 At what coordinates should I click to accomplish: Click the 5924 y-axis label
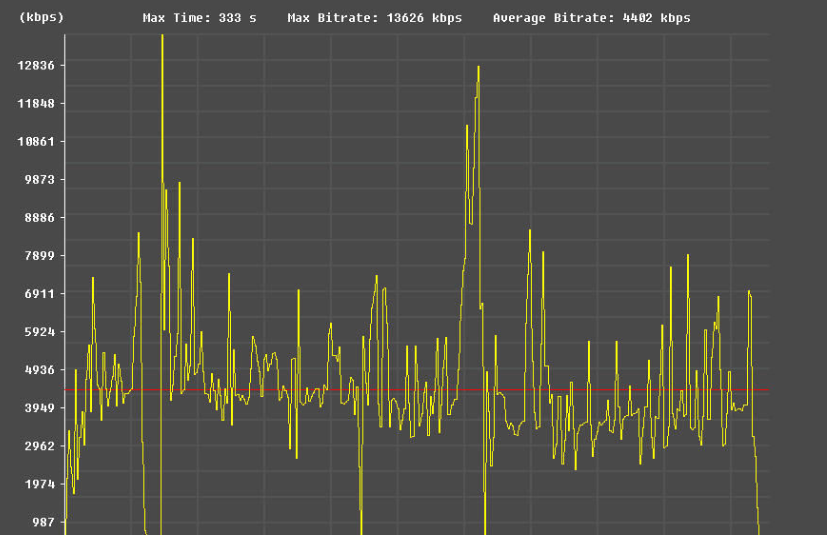[40, 332]
